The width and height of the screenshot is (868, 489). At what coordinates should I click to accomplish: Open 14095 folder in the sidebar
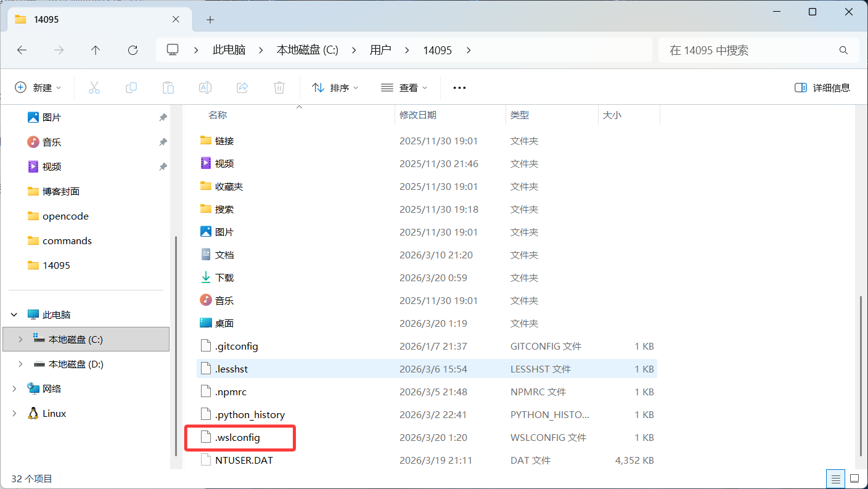pyautogui.click(x=56, y=265)
